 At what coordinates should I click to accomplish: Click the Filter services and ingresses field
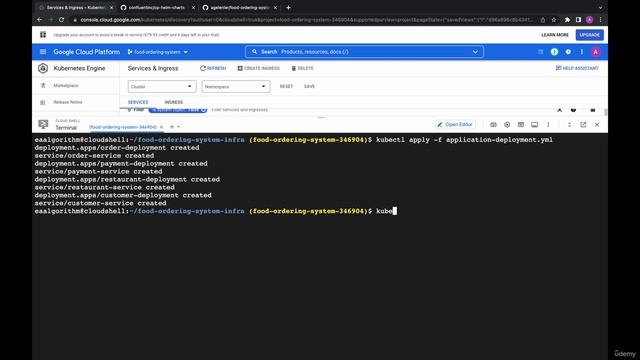[240, 110]
